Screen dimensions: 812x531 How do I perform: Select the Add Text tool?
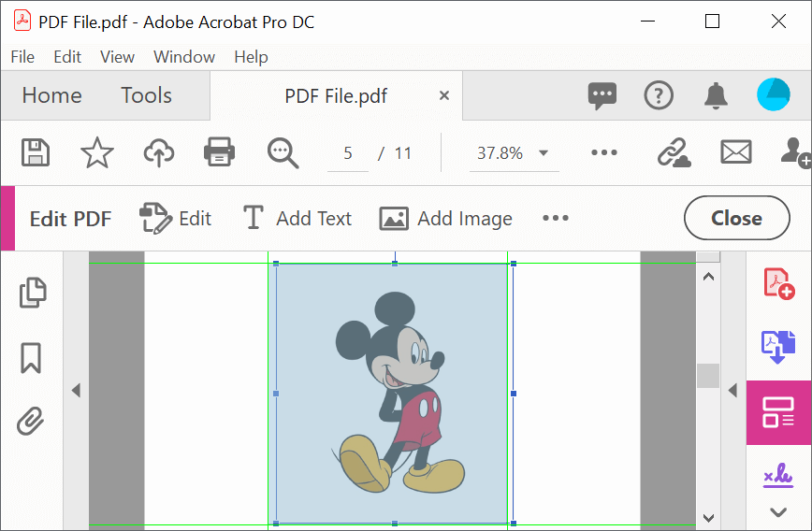pyautogui.click(x=297, y=219)
